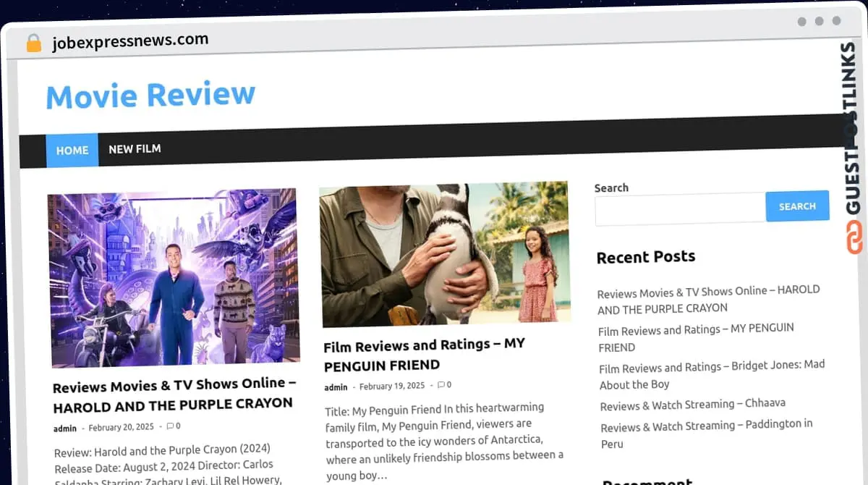
Task: Open Recent Post about Bridget Jones: Mad About the Boy
Action: (711, 376)
